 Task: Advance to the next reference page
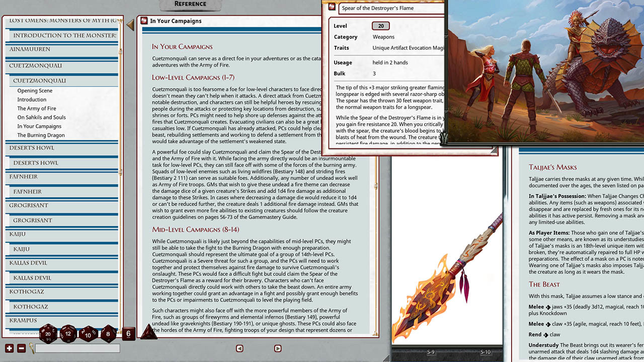click(278, 348)
